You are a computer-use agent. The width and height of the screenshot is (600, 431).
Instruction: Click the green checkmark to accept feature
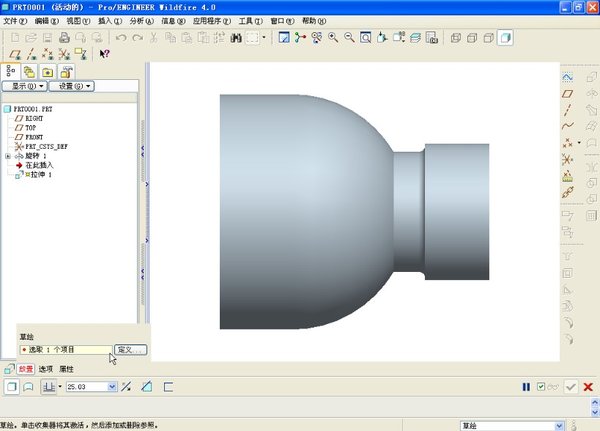(570, 387)
